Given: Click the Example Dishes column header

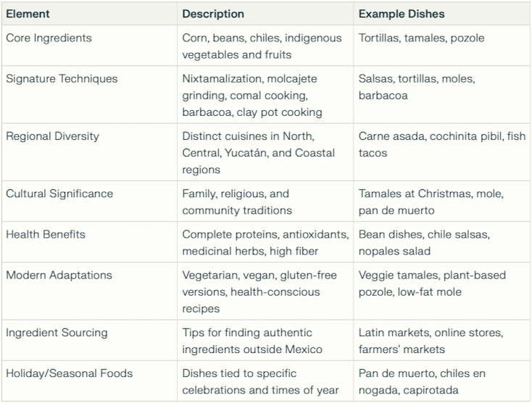Looking at the screenshot, I should [402, 14].
